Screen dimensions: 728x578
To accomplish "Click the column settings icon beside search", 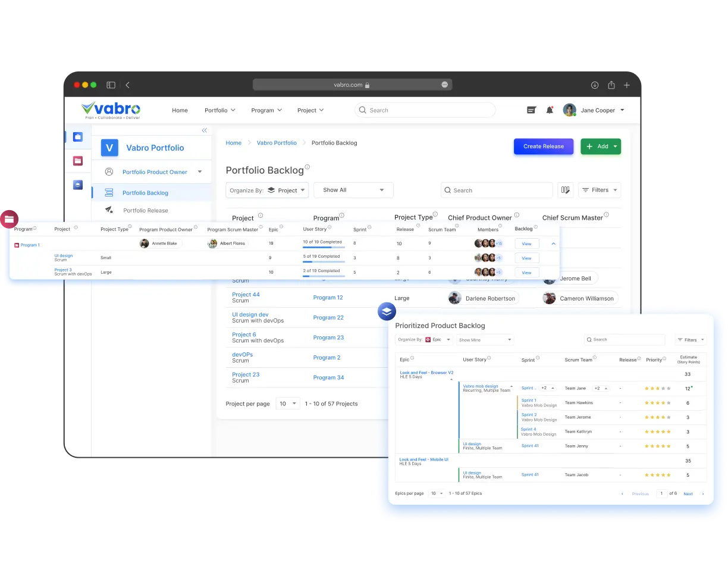I will [x=565, y=190].
